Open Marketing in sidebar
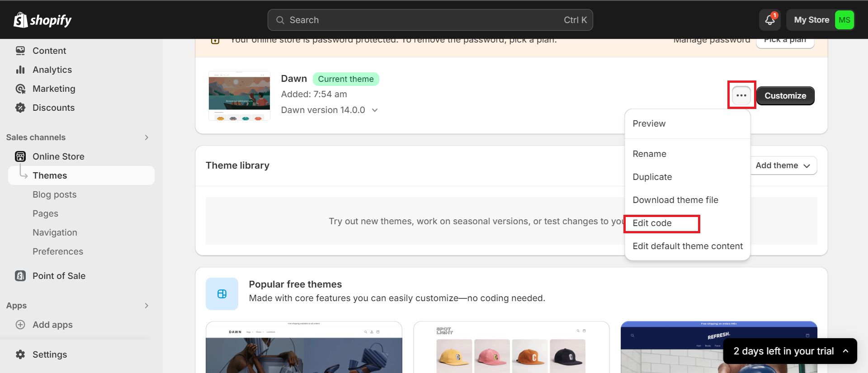This screenshot has height=373, width=868. click(54, 89)
